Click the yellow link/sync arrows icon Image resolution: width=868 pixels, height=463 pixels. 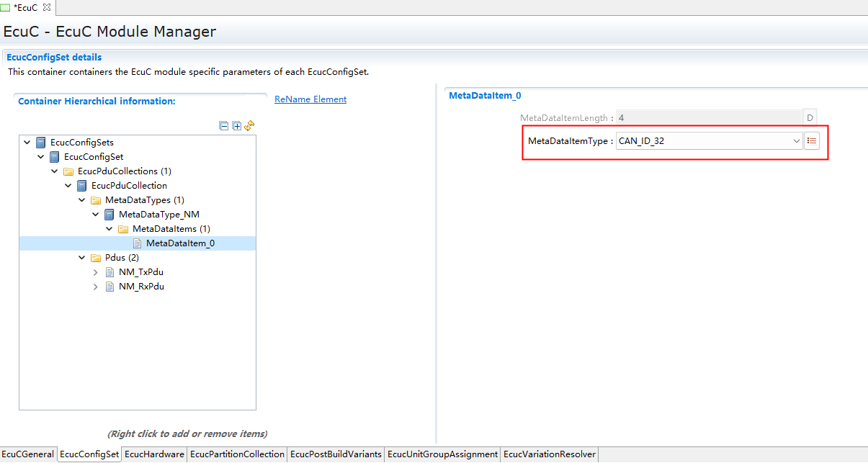250,126
